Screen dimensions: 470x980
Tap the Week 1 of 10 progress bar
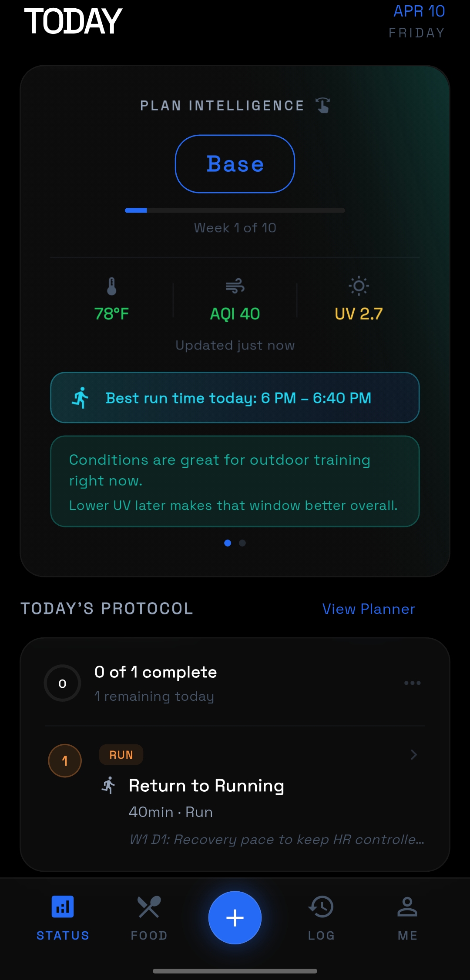[x=235, y=210]
